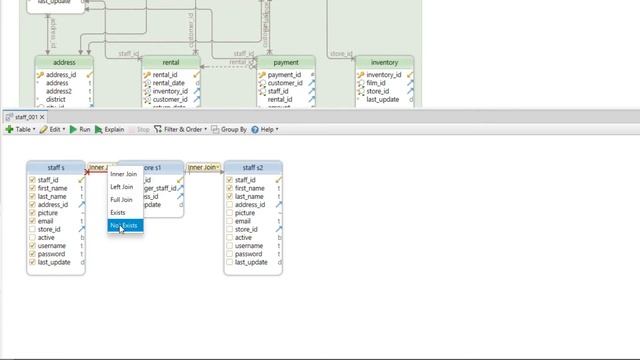Open the Group By dialog
The width and height of the screenshot is (640, 360).
(x=229, y=129)
